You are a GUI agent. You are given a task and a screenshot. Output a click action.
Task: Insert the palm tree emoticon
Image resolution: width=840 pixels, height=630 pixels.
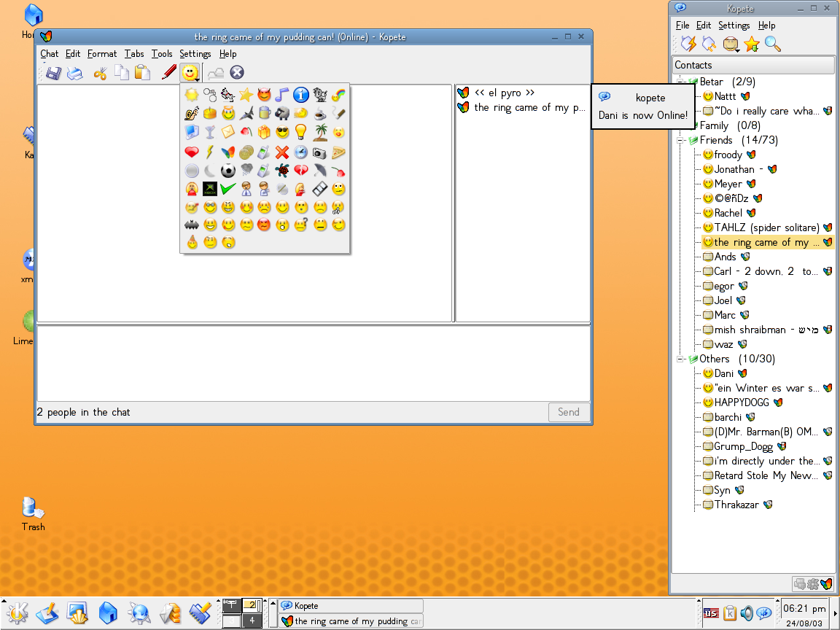tap(320, 132)
